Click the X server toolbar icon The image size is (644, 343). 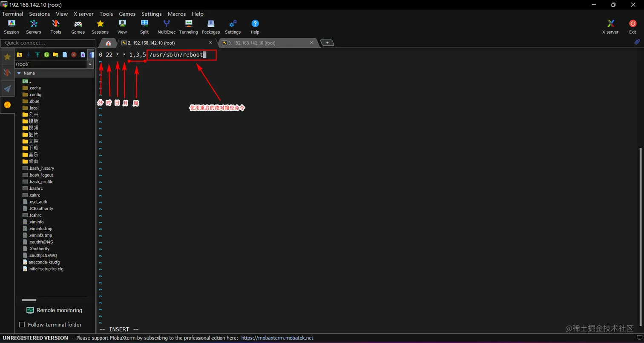pyautogui.click(x=610, y=26)
